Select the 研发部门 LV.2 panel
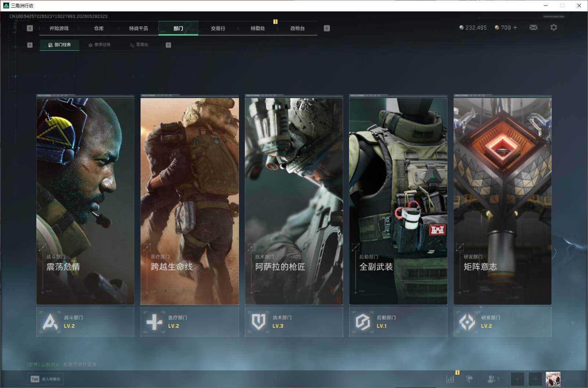588x388 pixels. click(x=502, y=322)
